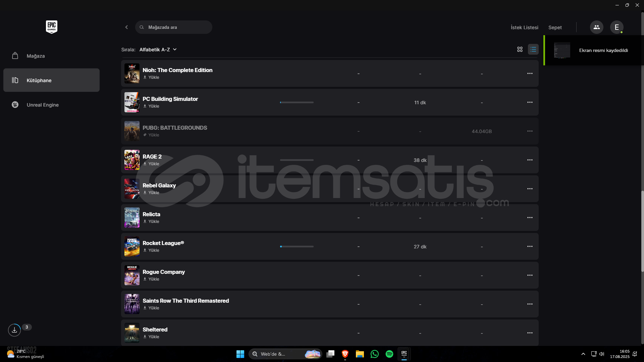Screen dimensions: 644x362
Task: Open the profile avatar E menu
Action: 616,27
